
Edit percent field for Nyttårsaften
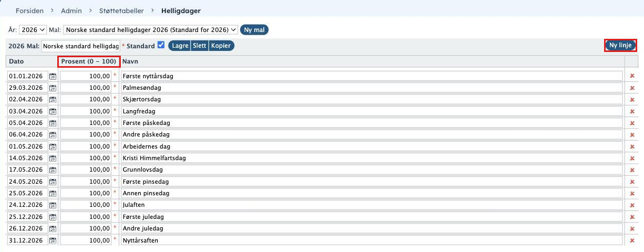(x=86, y=240)
